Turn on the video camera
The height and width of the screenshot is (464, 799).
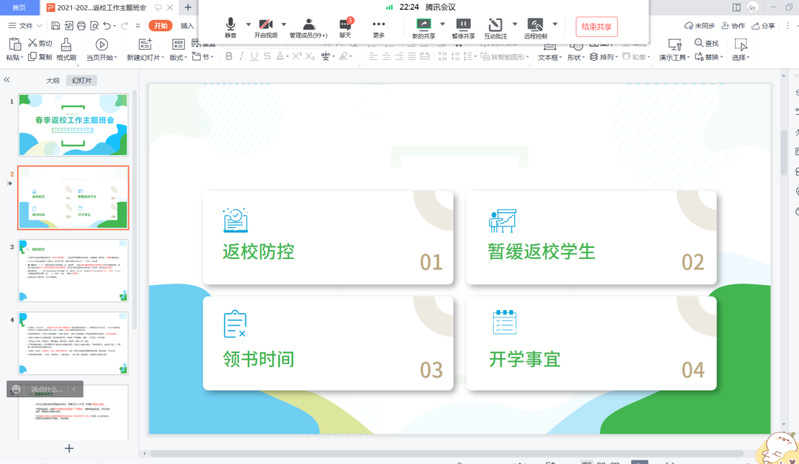point(265,26)
